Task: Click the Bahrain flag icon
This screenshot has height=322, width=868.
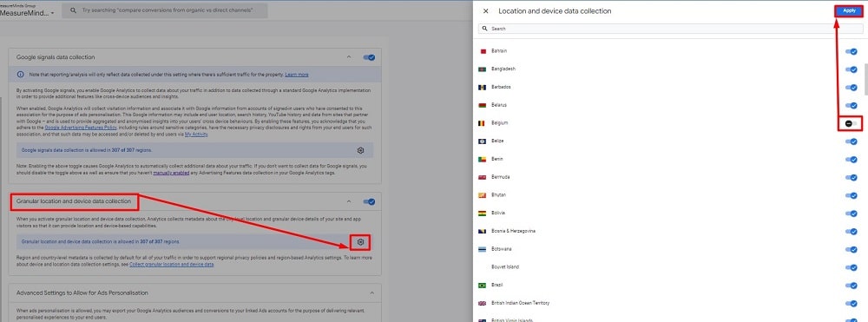Action: (x=483, y=51)
